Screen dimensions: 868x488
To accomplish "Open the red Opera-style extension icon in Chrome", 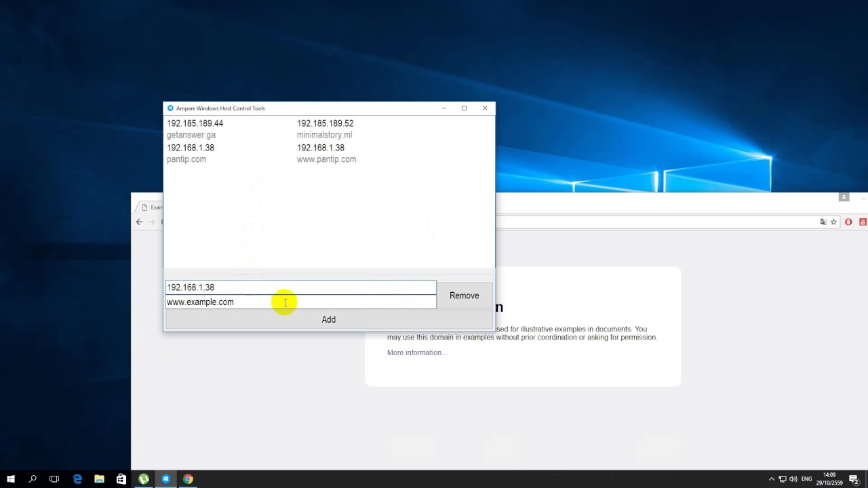I will 848,222.
